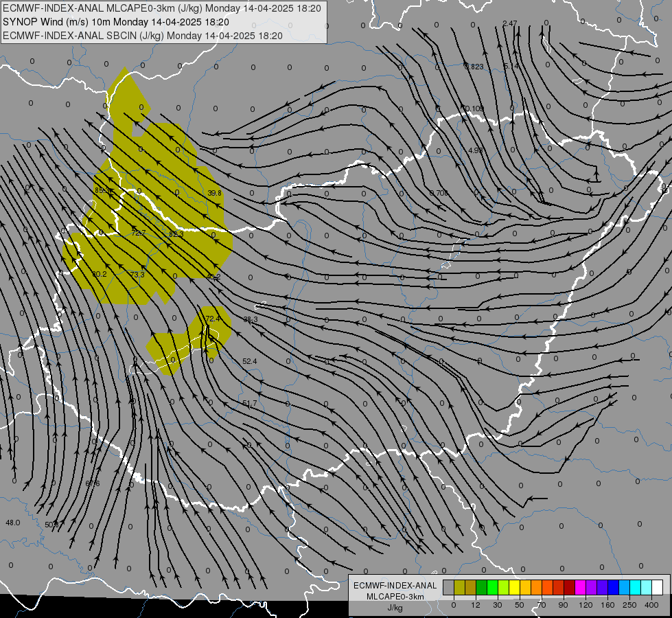Screen dimensions: 672x618
Task: Click the 'ECMWF-INDEX-ANAL SBCIN (J/kg)' header line
Action: pyautogui.click(x=143, y=36)
